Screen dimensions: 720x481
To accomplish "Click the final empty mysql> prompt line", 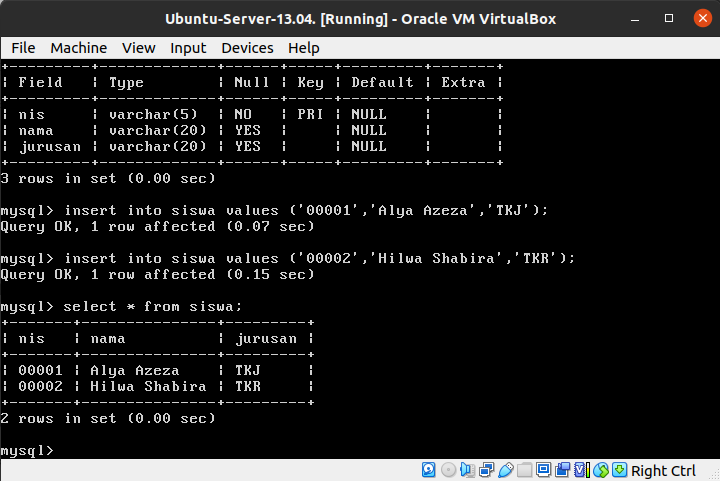I will pos(27,451).
